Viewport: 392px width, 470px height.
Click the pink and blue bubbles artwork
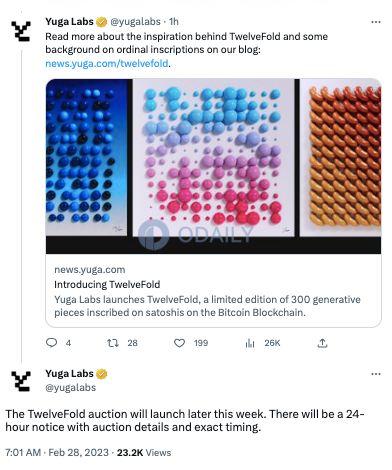click(213, 158)
